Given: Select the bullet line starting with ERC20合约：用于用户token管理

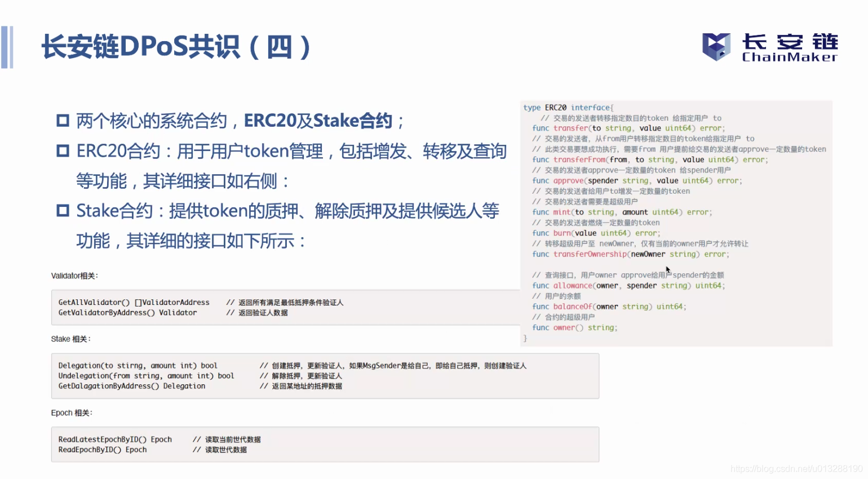Looking at the screenshot, I should [x=282, y=151].
